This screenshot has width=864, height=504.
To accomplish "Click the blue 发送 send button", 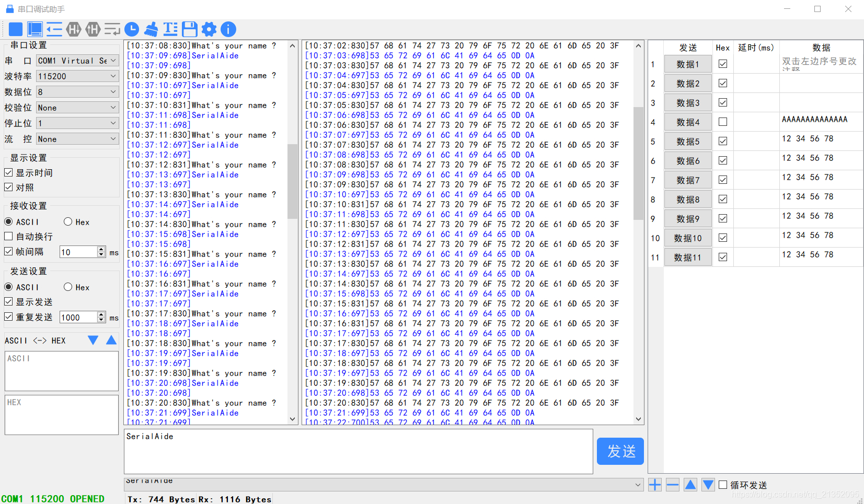I will pyautogui.click(x=620, y=451).
